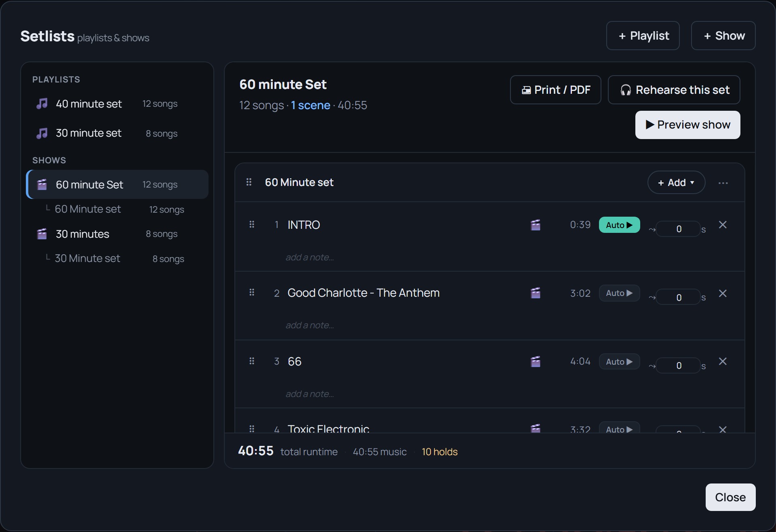Viewport: 776px width, 532px height.
Task: Open the nested 60 Minute set item
Action: (x=117, y=209)
